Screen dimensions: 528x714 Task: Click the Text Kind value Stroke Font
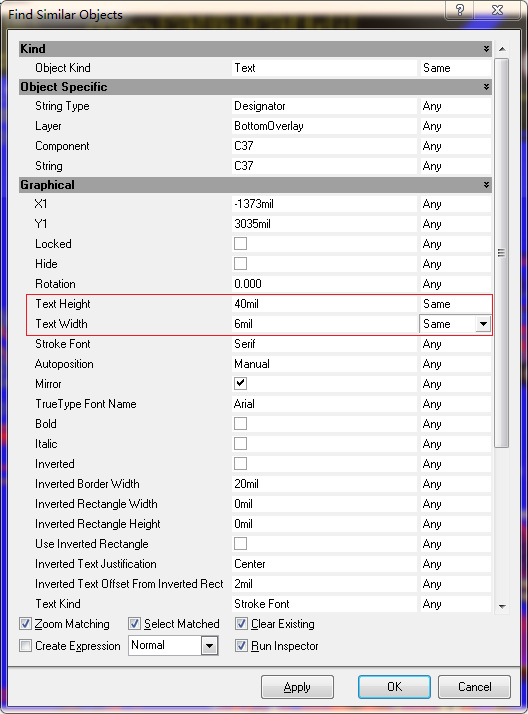[324, 604]
